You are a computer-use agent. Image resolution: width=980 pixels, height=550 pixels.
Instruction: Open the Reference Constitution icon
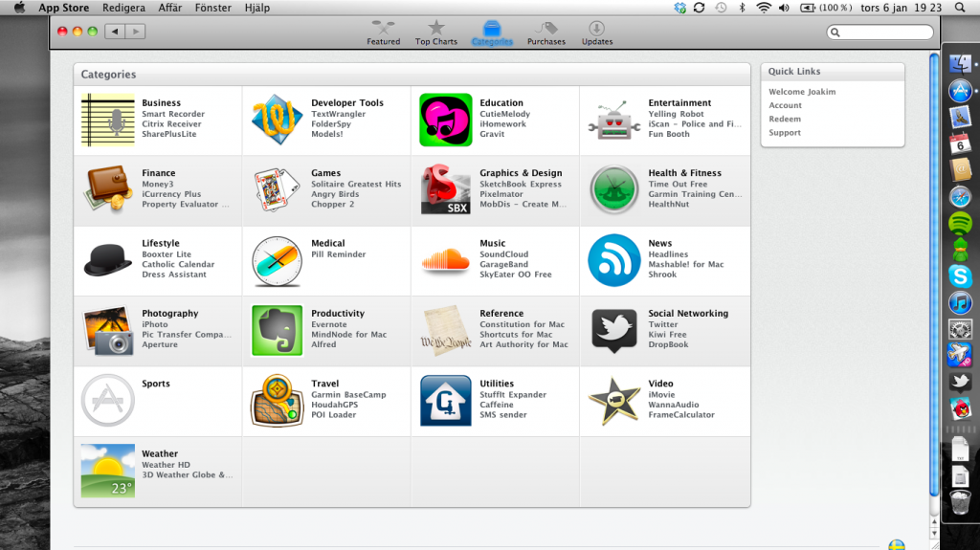[446, 331]
